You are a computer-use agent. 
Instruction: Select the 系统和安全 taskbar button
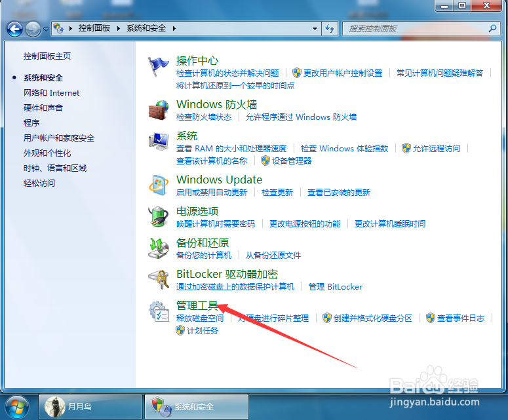197,407
